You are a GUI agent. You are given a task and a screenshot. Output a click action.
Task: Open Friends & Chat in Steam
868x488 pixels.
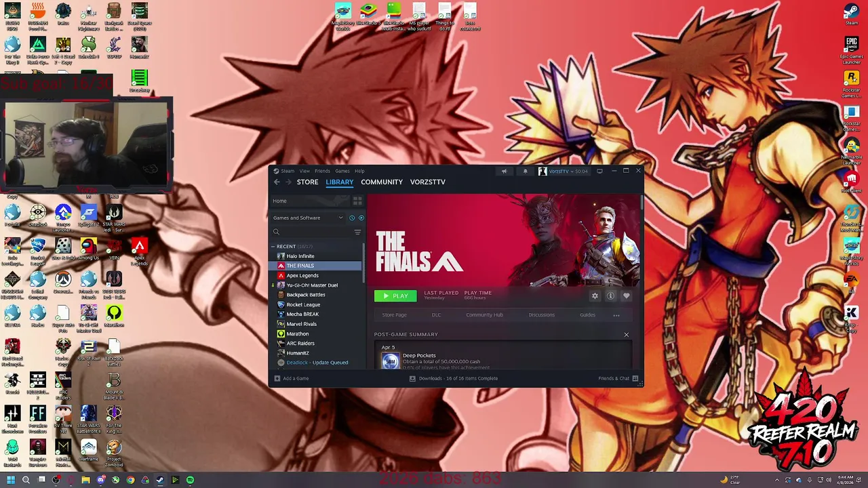(x=618, y=378)
